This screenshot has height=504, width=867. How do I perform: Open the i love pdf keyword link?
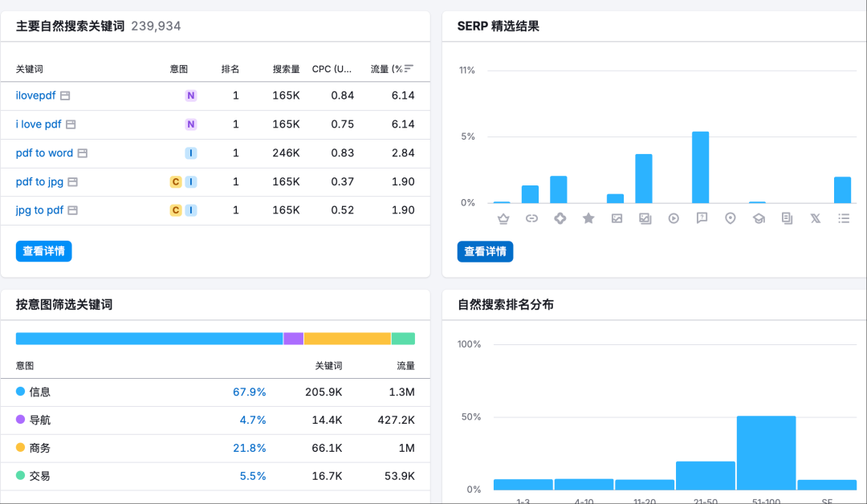(39, 124)
